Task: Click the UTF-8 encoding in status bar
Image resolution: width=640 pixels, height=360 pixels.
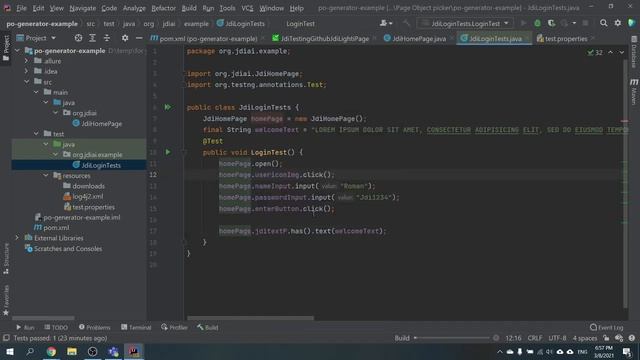Action: tap(557, 338)
